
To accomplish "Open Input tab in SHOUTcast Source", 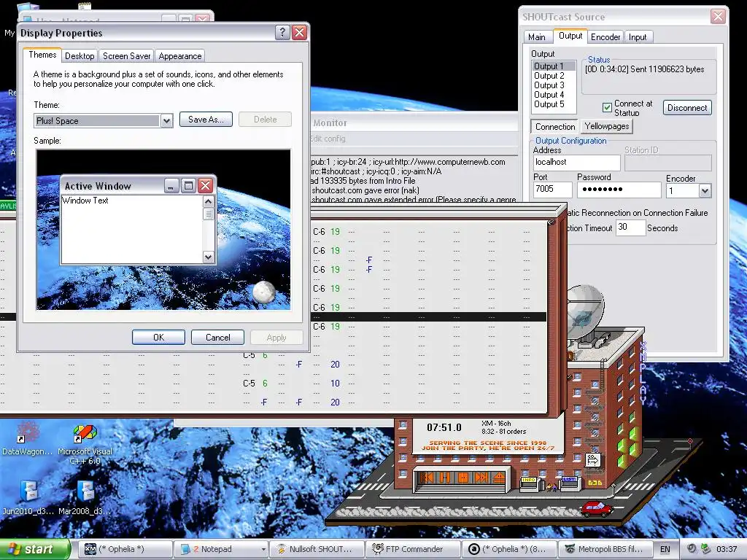I will click(638, 36).
